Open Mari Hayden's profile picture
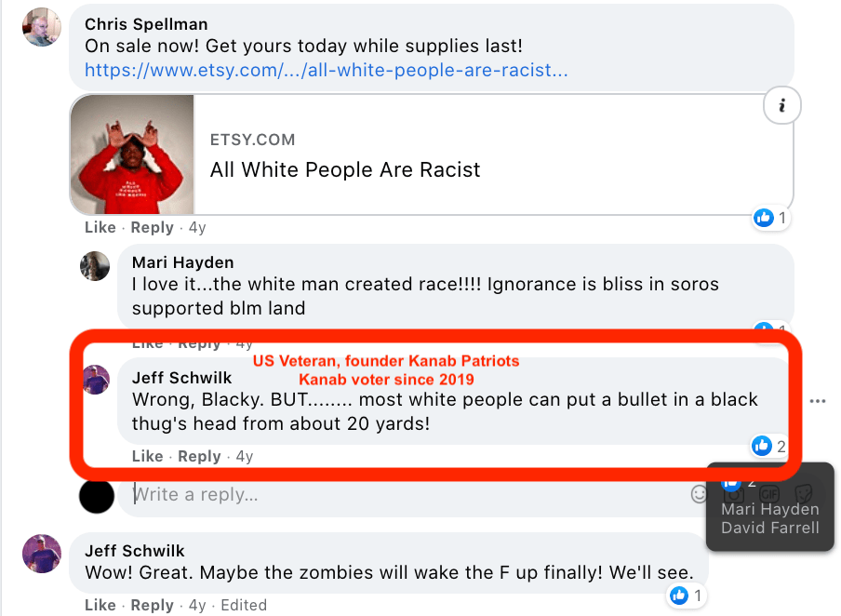Image resolution: width=841 pixels, height=616 pixels. coord(95,266)
